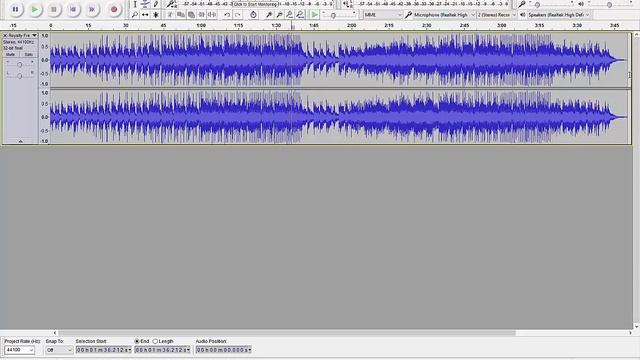Adjust the playback volume slider
The image size is (640, 360).
pyautogui.click(x=609, y=4)
